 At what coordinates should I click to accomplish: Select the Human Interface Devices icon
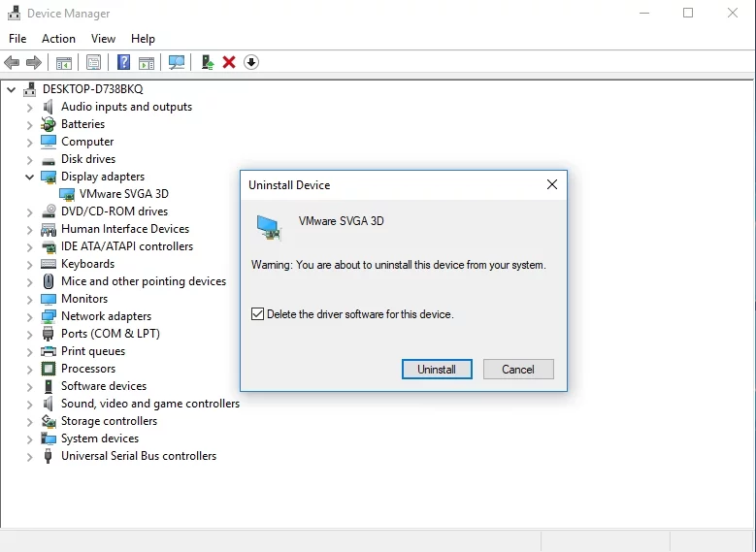coord(49,229)
